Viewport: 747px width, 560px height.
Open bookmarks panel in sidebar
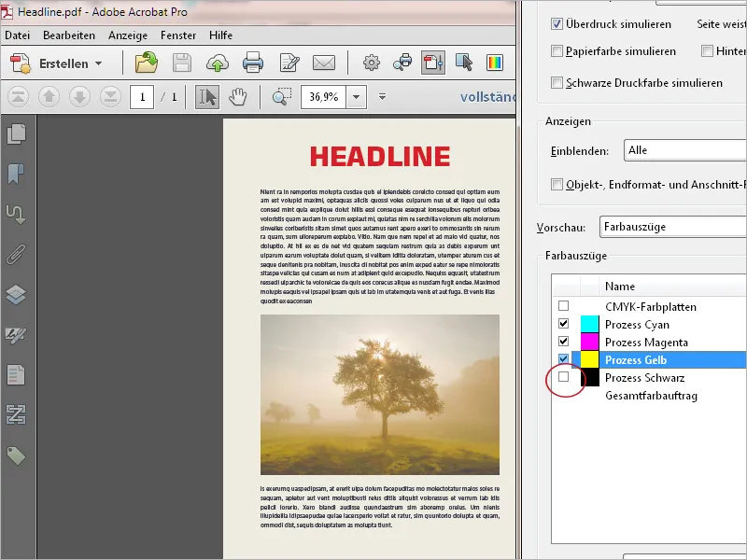[16, 174]
